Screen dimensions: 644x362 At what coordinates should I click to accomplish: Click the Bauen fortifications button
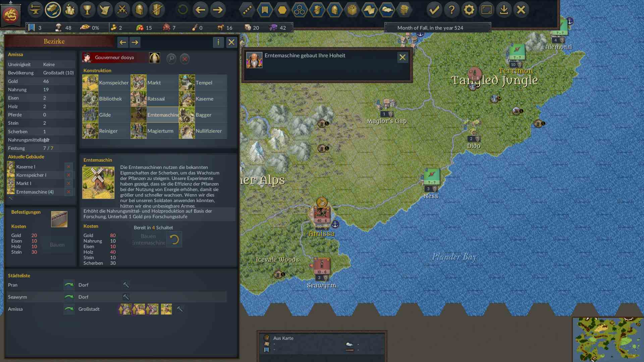[x=57, y=245]
